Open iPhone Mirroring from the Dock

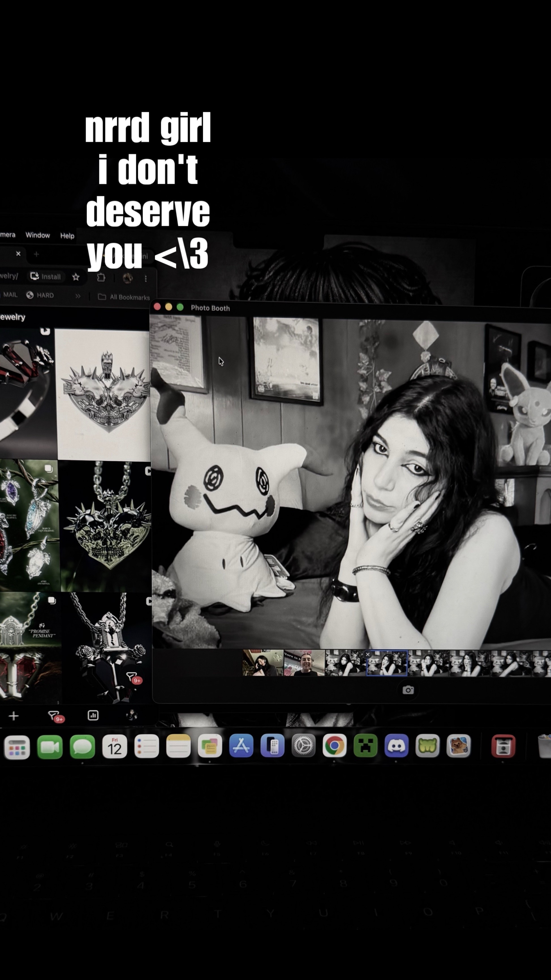[x=272, y=746]
